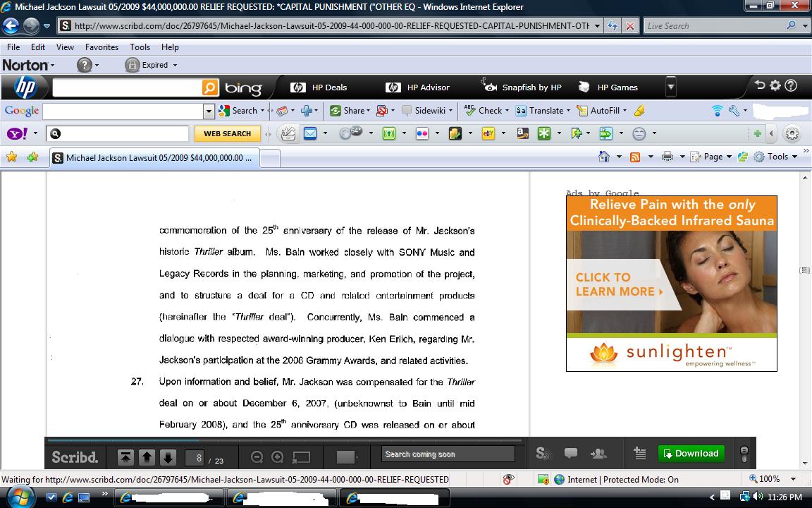
Task: Open a new blank tab
Action: pyautogui.click(x=270, y=158)
